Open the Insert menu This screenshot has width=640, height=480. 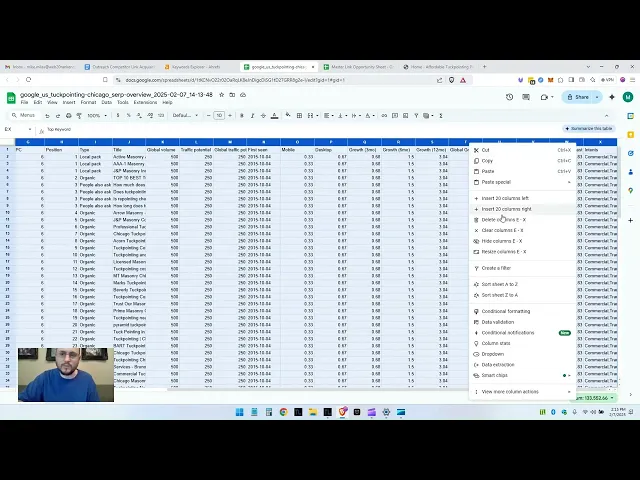pyautogui.click(x=69, y=102)
